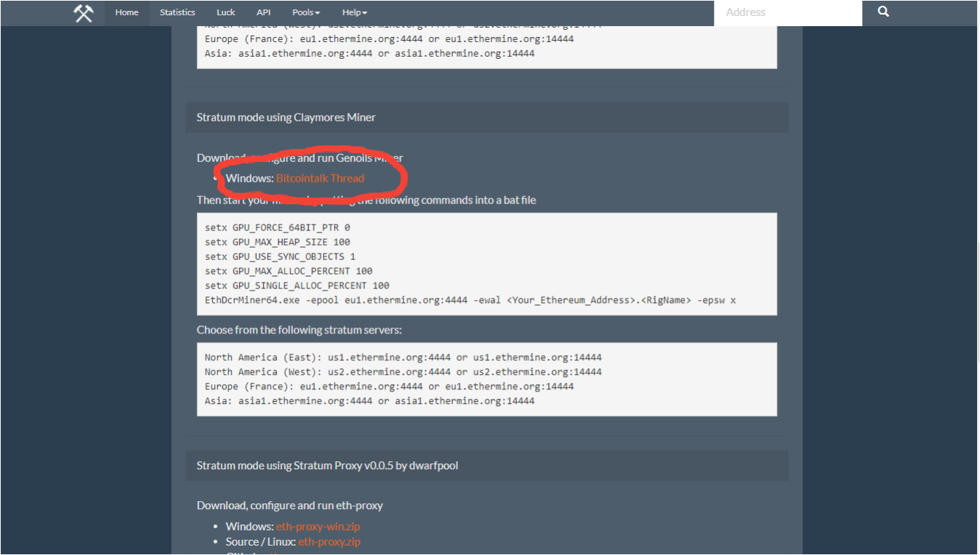Click 'Download, configure and run eth-proxy' text

coord(289,505)
